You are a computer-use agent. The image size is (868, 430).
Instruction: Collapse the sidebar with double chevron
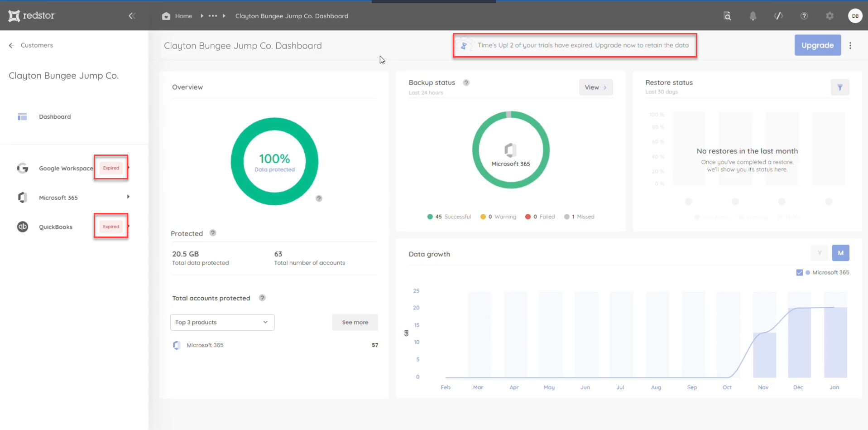[132, 16]
